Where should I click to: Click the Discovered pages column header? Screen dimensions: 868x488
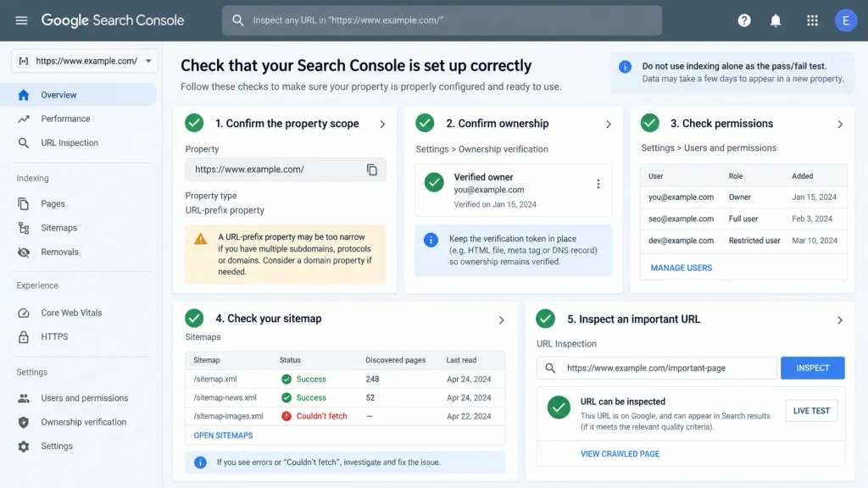[x=395, y=360]
